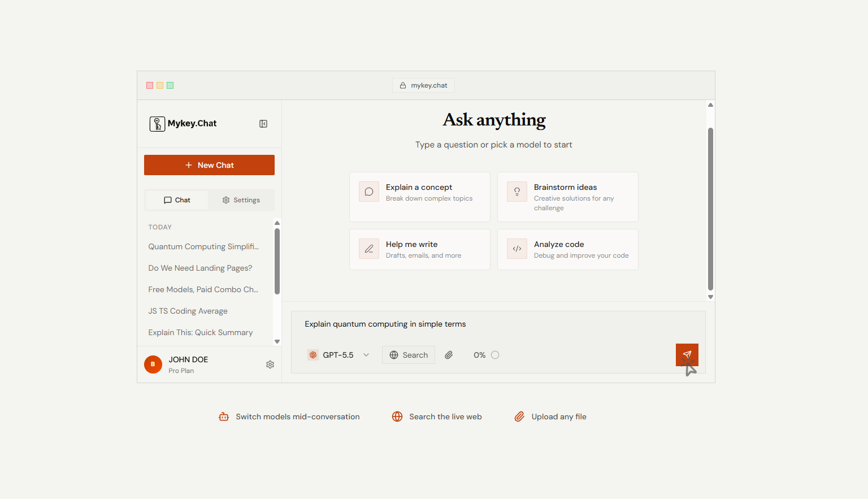This screenshot has width=868, height=499.
Task: Select JOHN DOE user name
Action: [188, 359]
